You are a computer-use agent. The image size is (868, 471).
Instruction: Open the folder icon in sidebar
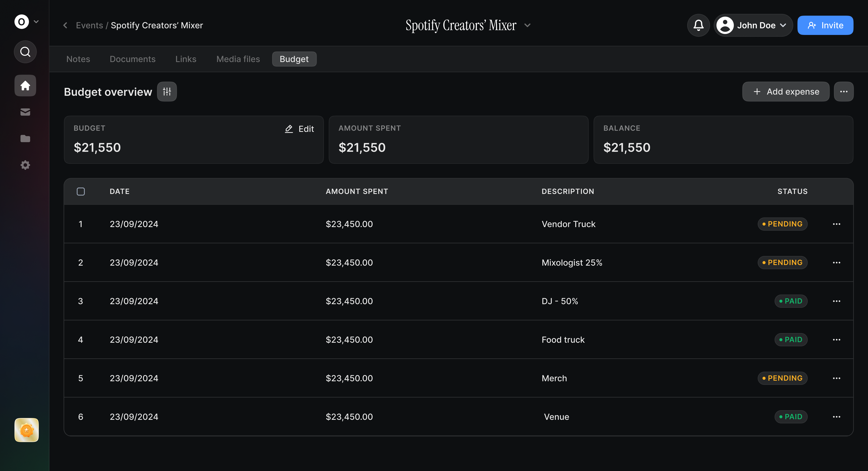point(25,139)
